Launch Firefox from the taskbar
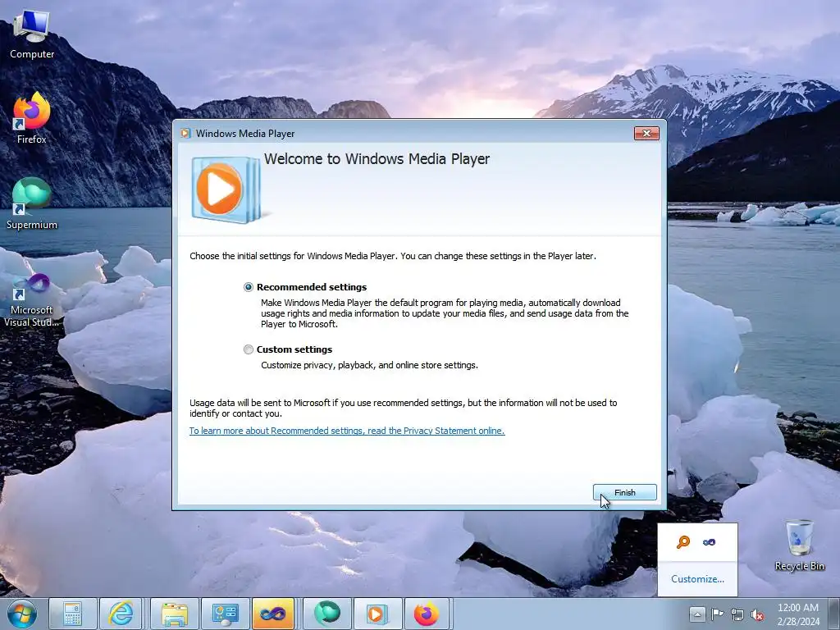Viewport: 840px width, 630px height. (x=427, y=614)
